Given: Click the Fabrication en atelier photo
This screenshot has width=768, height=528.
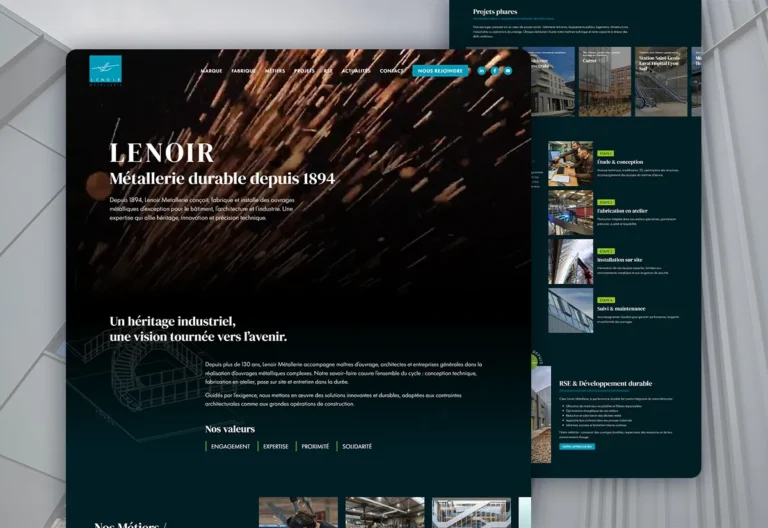Looking at the screenshot, I should click(x=571, y=213).
